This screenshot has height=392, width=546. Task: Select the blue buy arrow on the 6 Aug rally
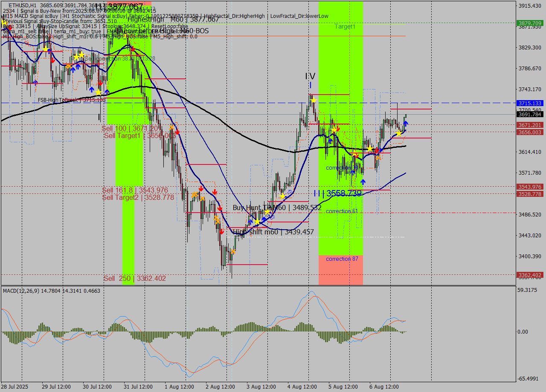click(x=405, y=124)
